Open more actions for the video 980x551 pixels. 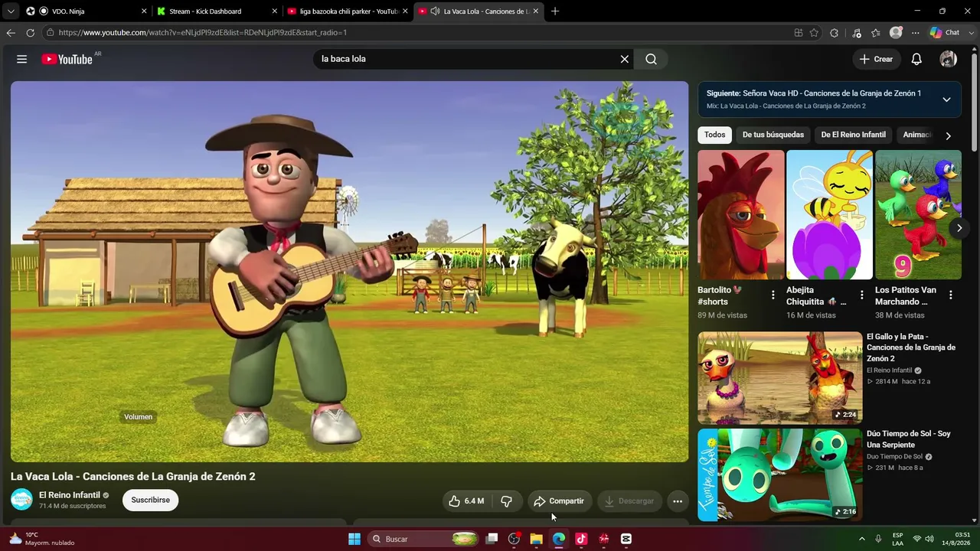tap(678, 501)
